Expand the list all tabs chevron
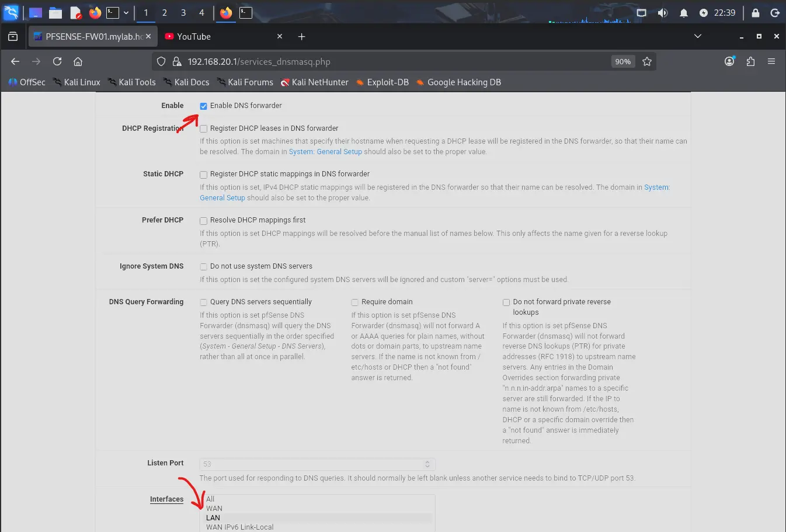Viewport: 786px width, 532px height. [x=698, y=36]
